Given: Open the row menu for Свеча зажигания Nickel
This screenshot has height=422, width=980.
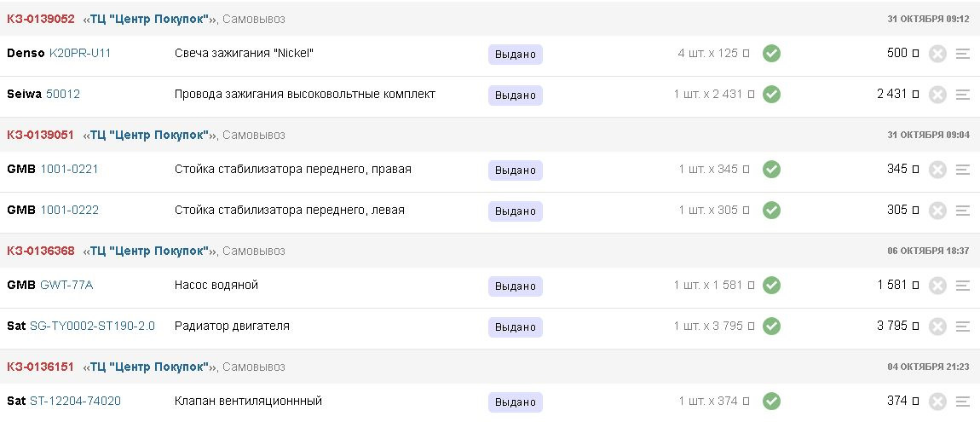Looking at the screenshot, I should click(x=962, y=55).
